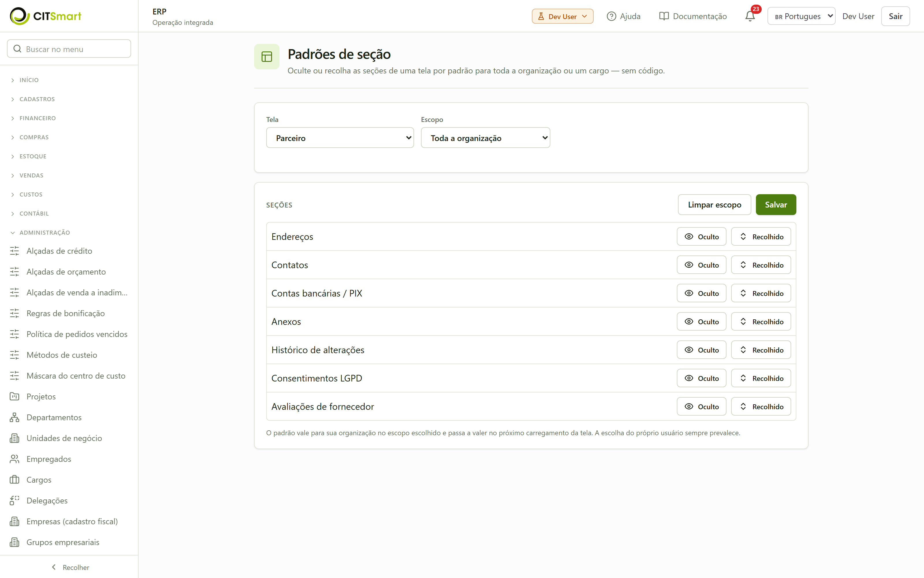This screenshot has width=924, height=578.
Task: Open the Tela dropdown showing Parceiro
Action: click(340, 138)
